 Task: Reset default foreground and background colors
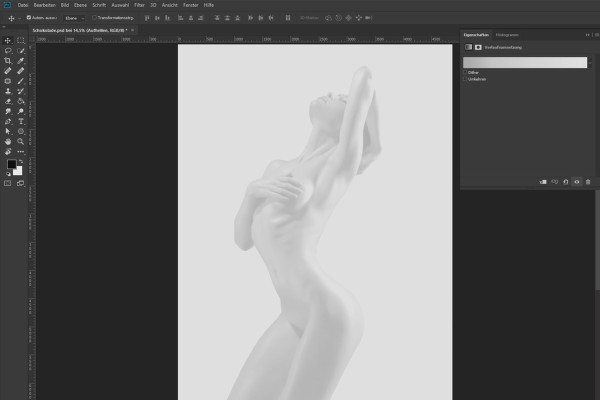coord(8,174)
